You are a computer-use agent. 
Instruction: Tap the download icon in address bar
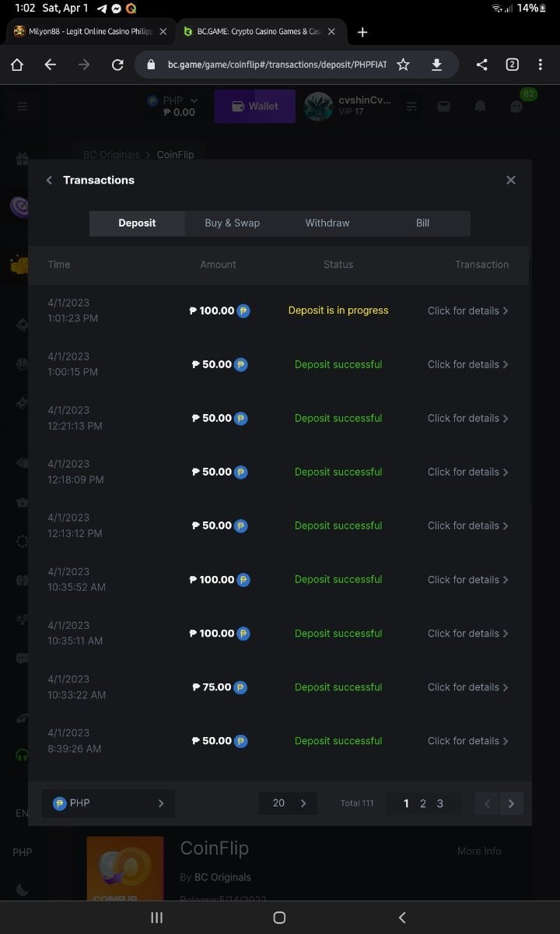click(436, 65)
